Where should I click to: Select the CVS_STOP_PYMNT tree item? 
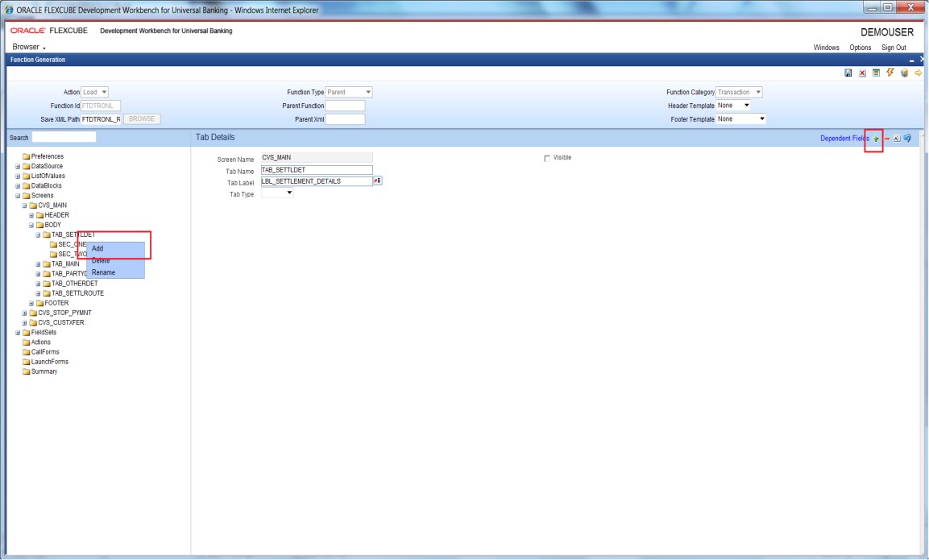click(64, 313)
